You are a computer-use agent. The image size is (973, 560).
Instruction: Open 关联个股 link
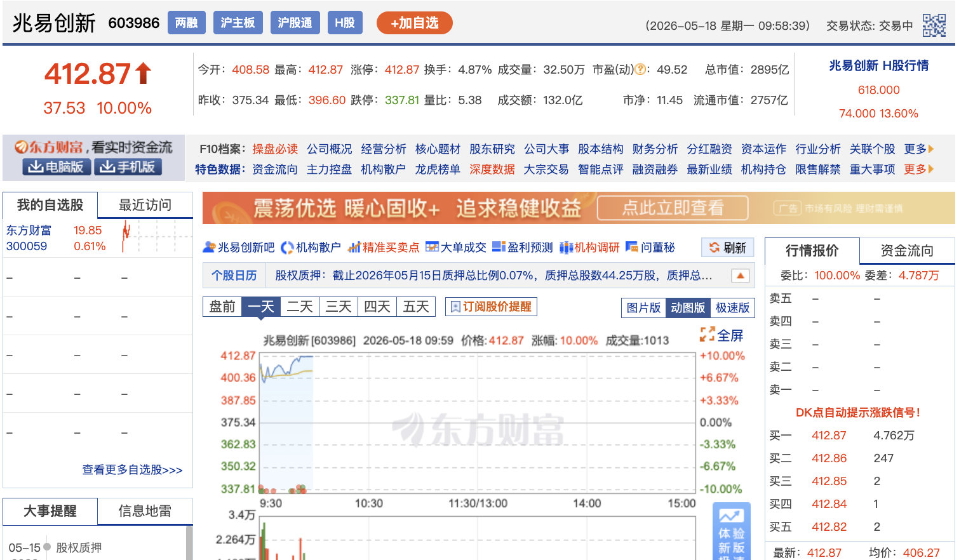coord(873,149)
